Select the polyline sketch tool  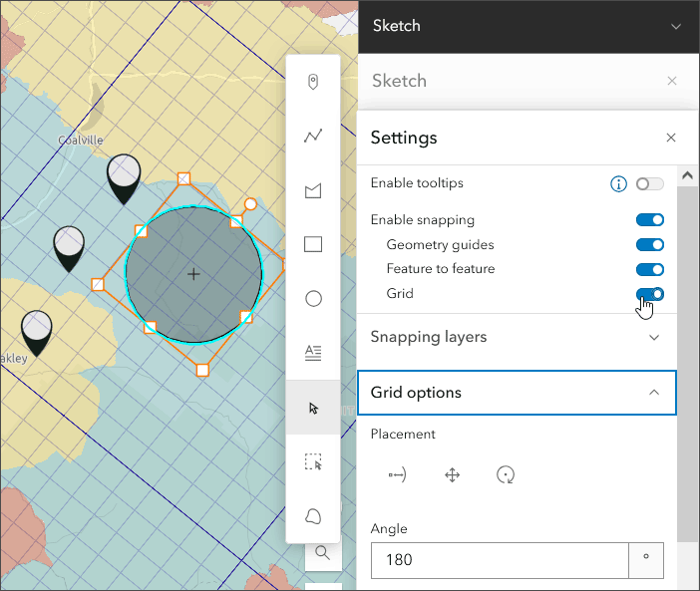(313, 136)
